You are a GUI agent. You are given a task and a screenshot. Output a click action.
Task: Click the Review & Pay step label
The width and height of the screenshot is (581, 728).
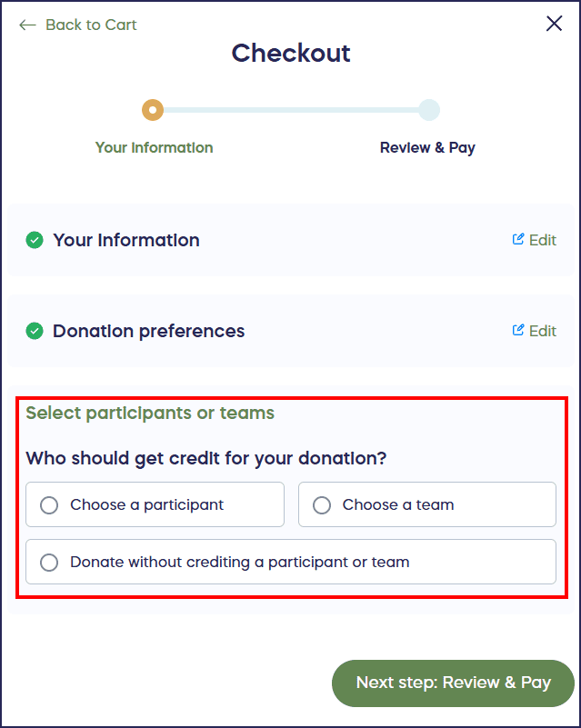427,147
